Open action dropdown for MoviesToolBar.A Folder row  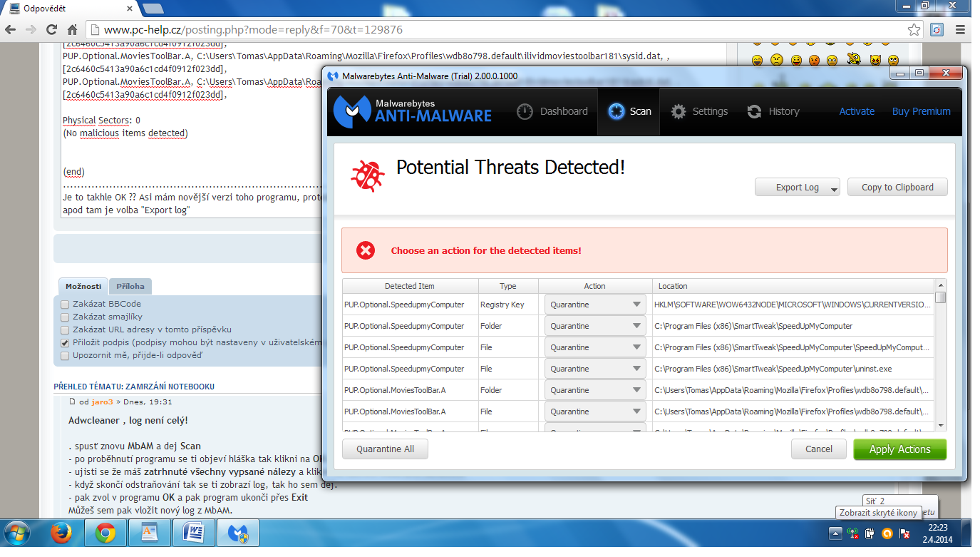click(595, 390)
